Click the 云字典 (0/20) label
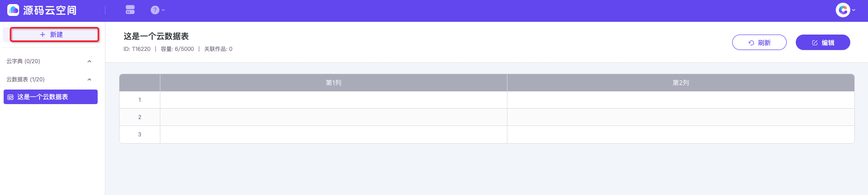 pos(23,61)
